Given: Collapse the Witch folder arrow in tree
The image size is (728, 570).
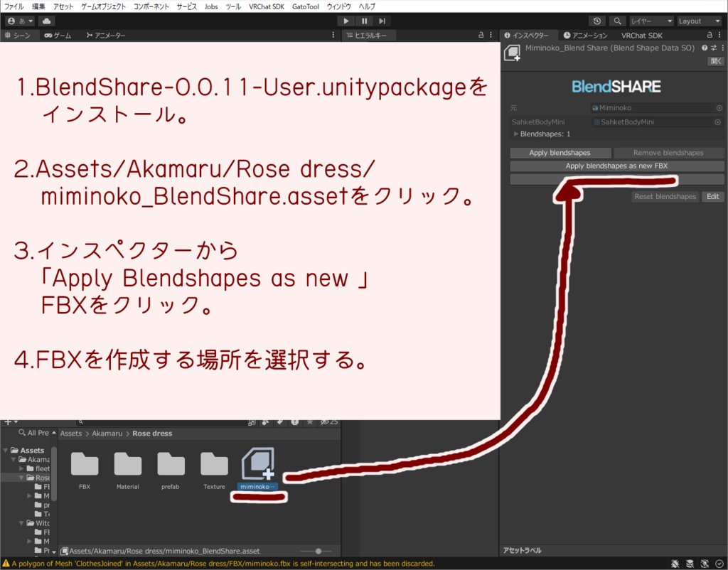Looking at the screenshot, I should pyautogui.click(x=21, y=523).
